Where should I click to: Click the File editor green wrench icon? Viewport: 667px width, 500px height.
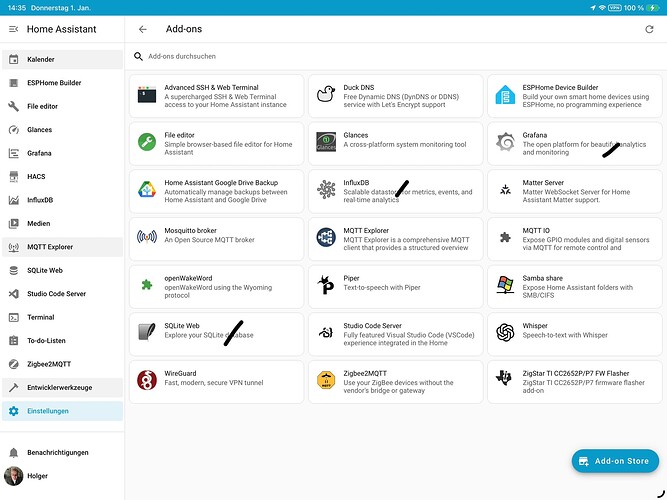tap(147, 142)
